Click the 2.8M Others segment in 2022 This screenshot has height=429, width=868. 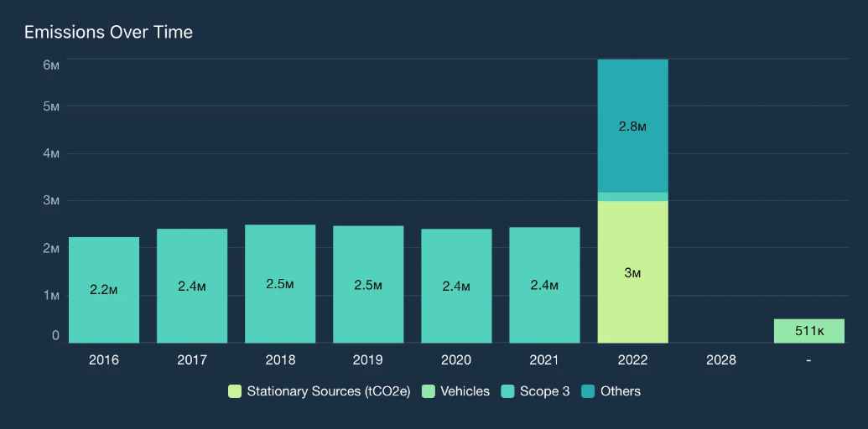[x=632, y=126]
